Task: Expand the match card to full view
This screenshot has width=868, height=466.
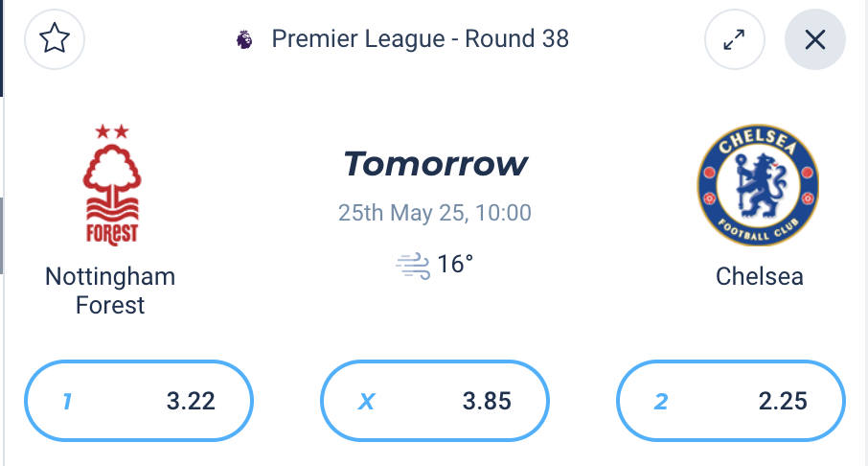Action: coord(735,39)
